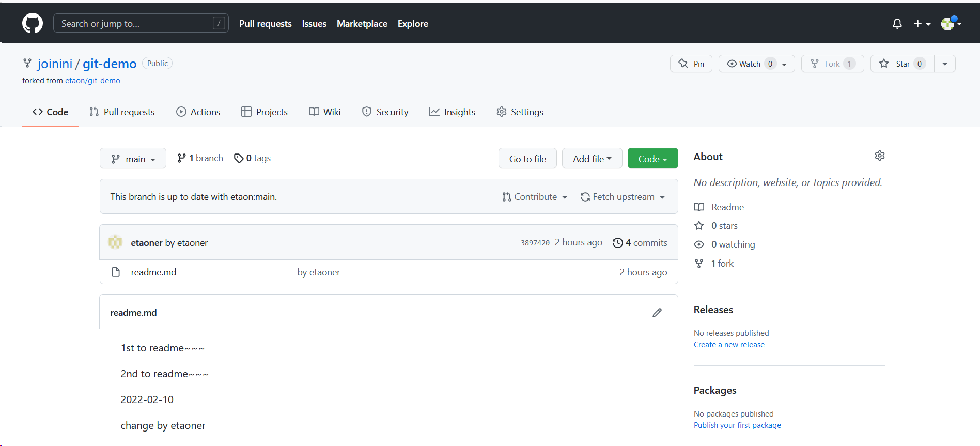Viewport: 980px width, 446px height.
Task: View the 4 commits history
Action: (x=640, y=243)
